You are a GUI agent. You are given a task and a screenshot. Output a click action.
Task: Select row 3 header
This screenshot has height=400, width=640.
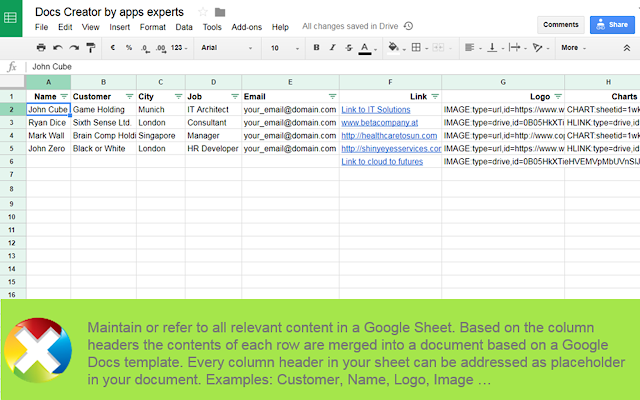coord(12,122)
